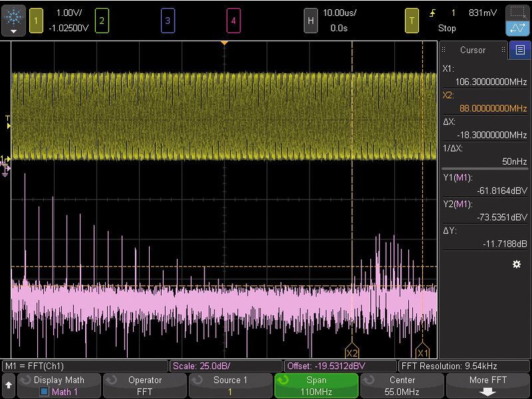The height and width of the screenshot is (399, 532).
Task: Click the trigger position orange triangle marker
Action: (224, 43)
